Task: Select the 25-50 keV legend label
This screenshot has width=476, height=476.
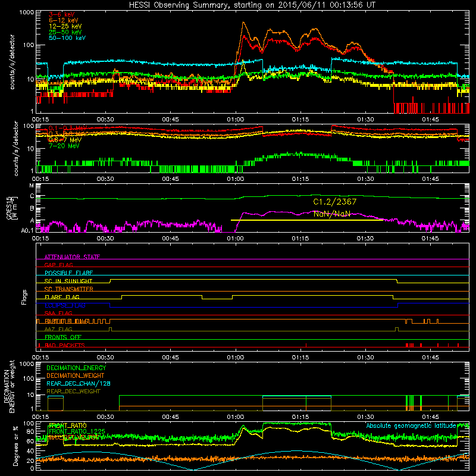Action: tap(65, 32)
